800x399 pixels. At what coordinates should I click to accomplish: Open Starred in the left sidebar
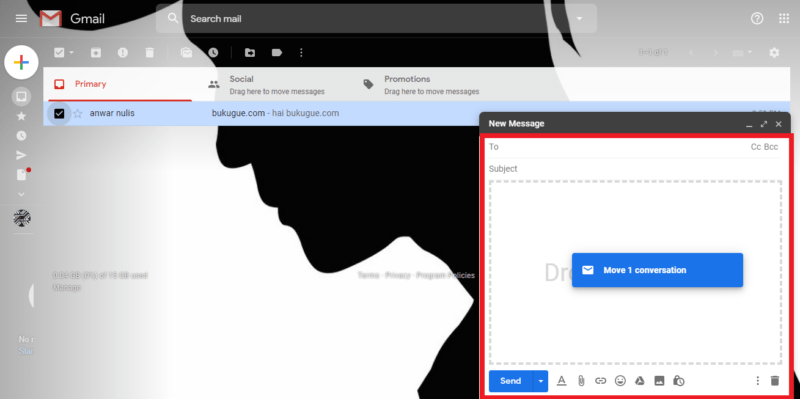(21, 116)
